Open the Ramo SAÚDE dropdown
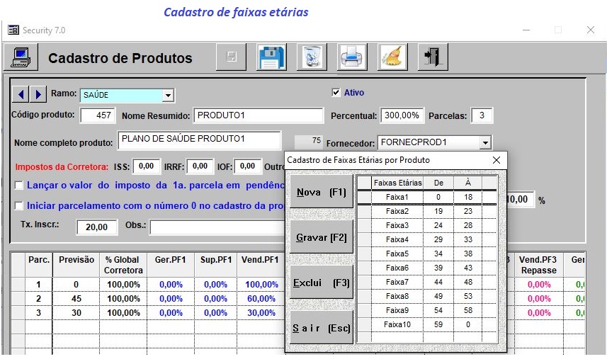Image resolution: width=607 pixels, height=364 pixels. [168, 96]
